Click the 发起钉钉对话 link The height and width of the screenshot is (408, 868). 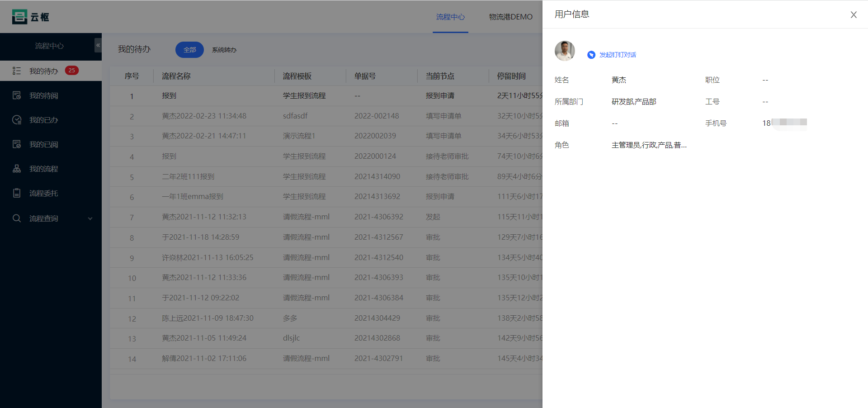pos(618,55)
